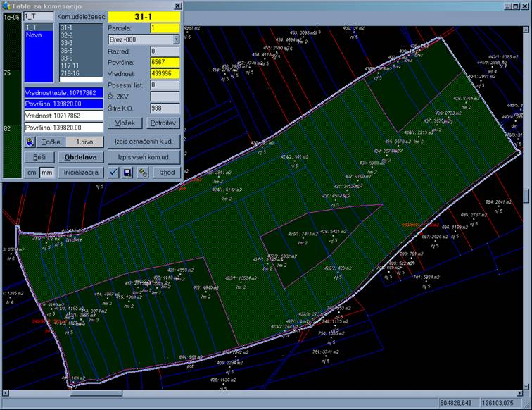This screenshot has width=532, height=410.
Task: Click the floppy disk save icon
Action: [x=128, y=173]
